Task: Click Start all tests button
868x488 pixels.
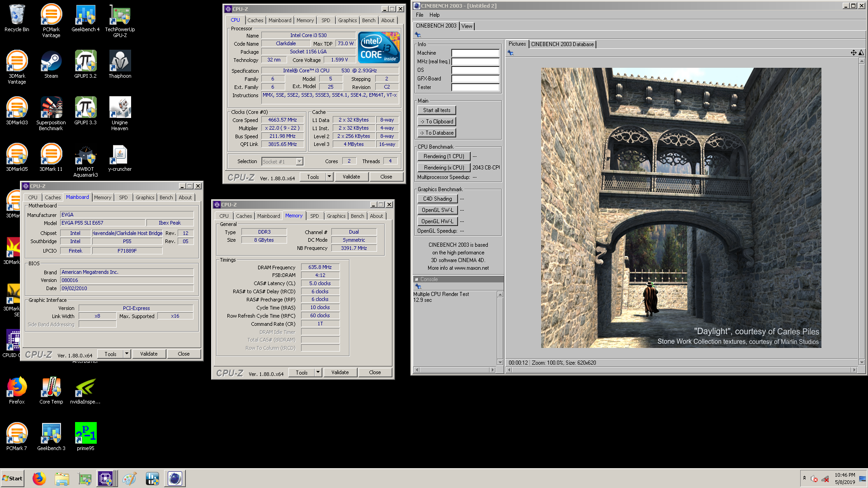Action: click(437, 110)
